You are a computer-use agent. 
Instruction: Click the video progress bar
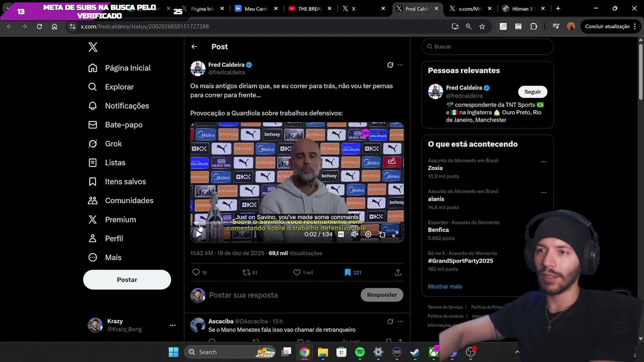(297, 223)
